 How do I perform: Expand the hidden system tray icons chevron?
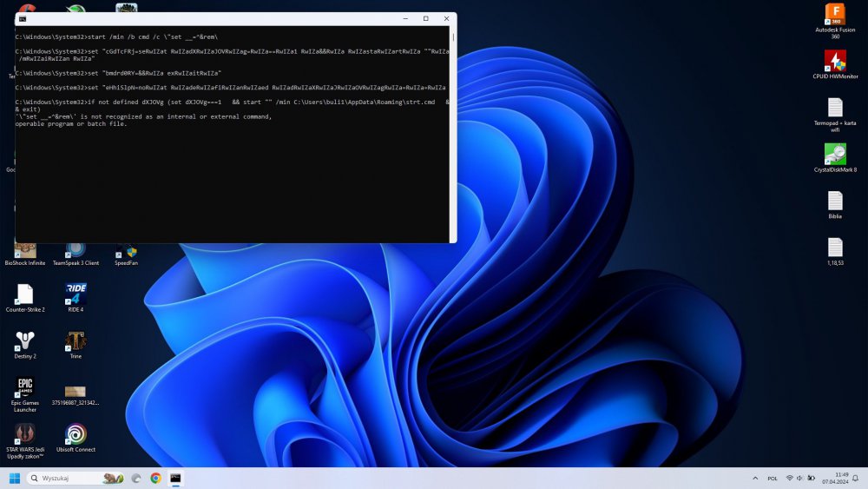(753, 479)
